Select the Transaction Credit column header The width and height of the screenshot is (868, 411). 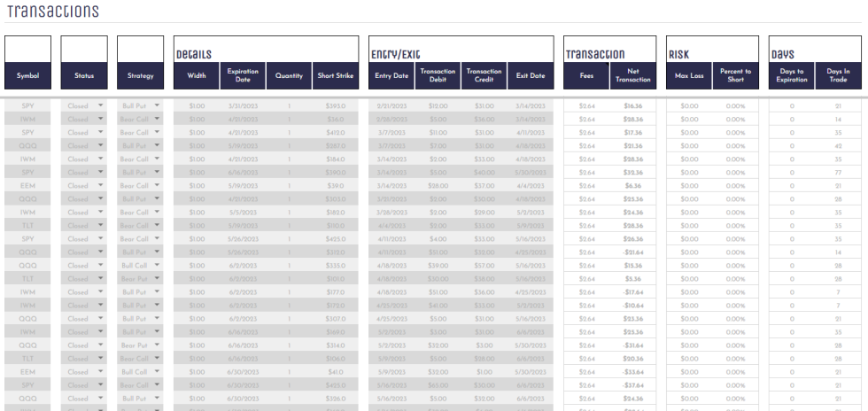point(484,76)
